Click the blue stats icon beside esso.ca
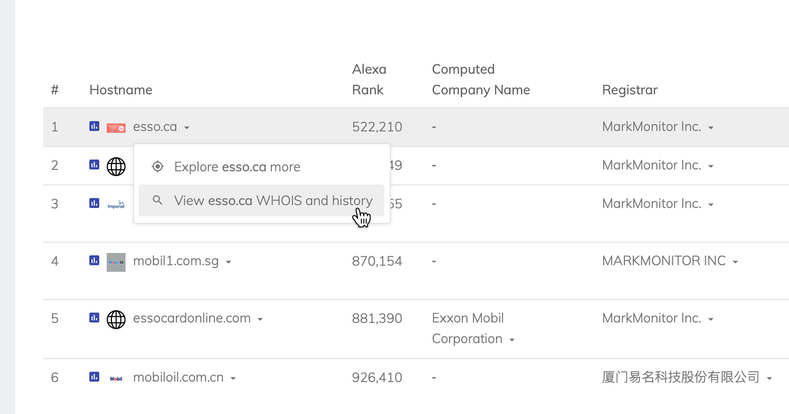Screen dimensions: 789x414 (94, 126)
